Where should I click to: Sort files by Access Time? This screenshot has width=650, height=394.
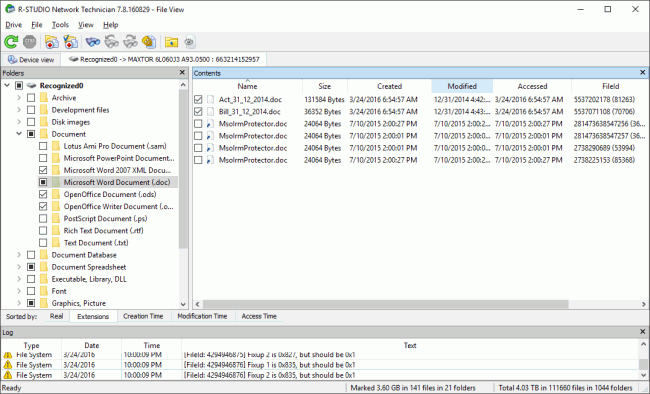pos(259,316)
